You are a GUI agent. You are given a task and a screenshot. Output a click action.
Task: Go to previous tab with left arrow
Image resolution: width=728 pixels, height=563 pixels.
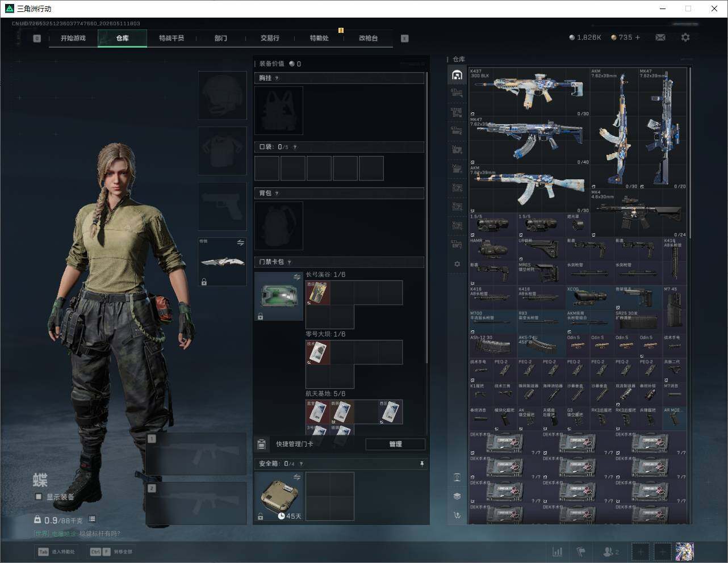pyautogui.click(x=37, y=38)
